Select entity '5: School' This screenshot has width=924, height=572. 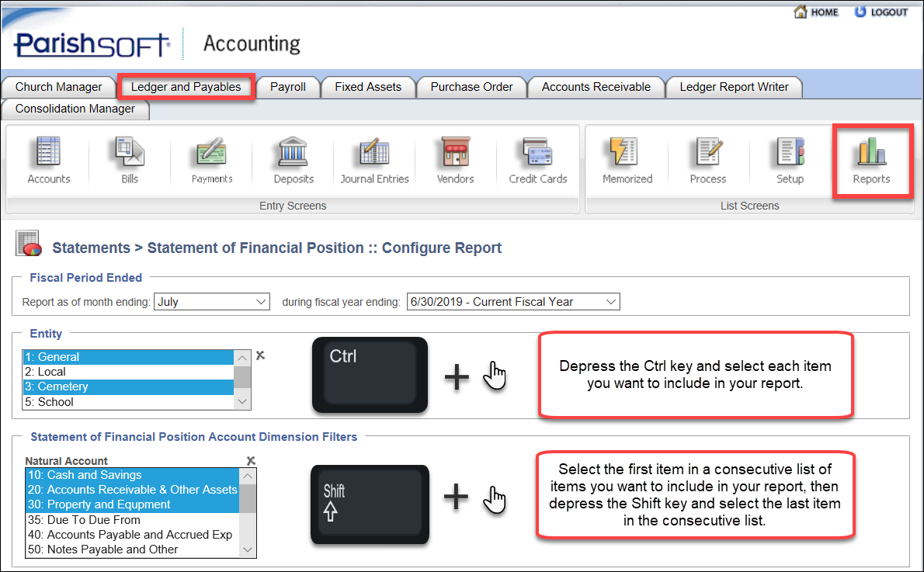(128, 402)
